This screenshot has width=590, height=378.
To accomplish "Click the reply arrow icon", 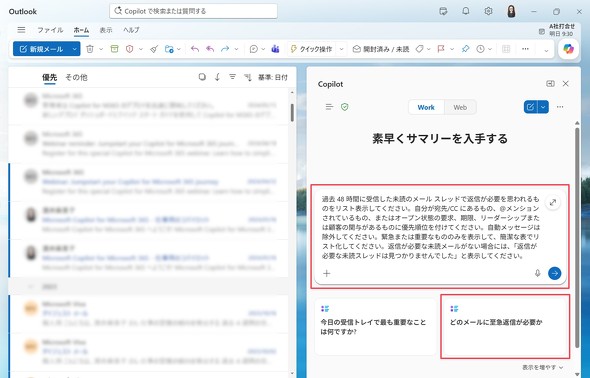I will click(x=195, y=49).
